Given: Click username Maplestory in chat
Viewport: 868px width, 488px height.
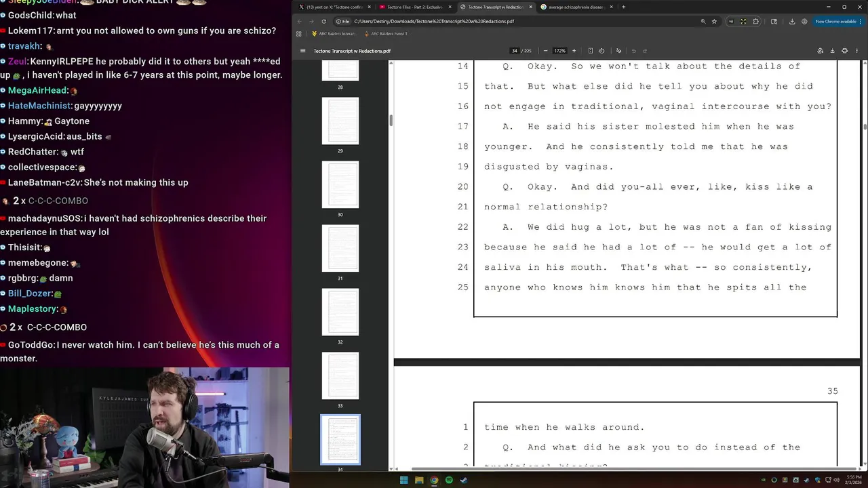Looking at the screenshot, I should (x=33, y=308).
